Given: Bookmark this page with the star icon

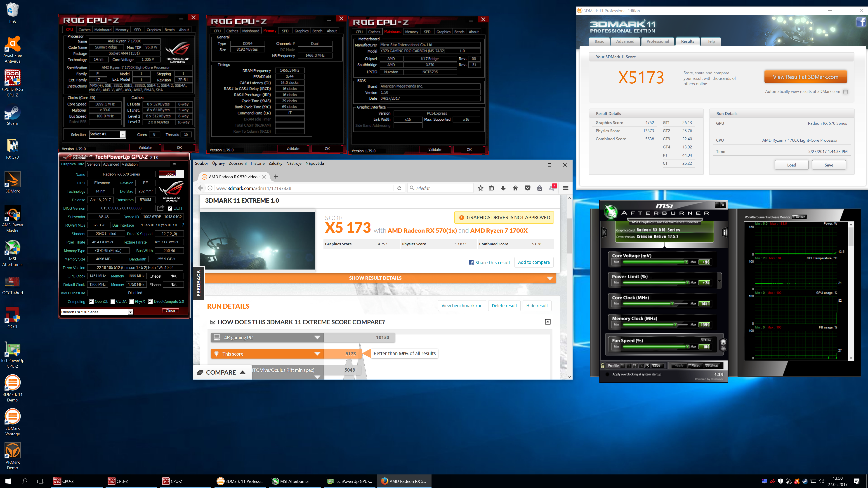Looking at the screenshot, I should coord(481,188).
